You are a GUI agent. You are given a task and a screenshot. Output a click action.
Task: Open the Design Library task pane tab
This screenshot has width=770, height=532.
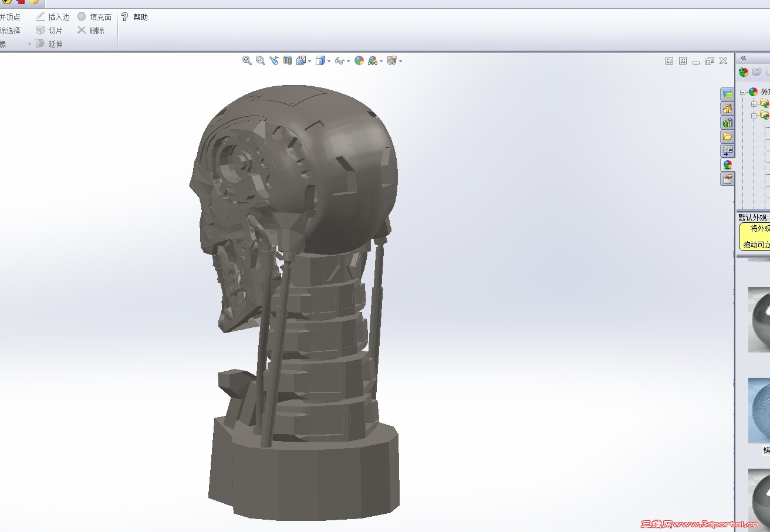coord(728,123)
